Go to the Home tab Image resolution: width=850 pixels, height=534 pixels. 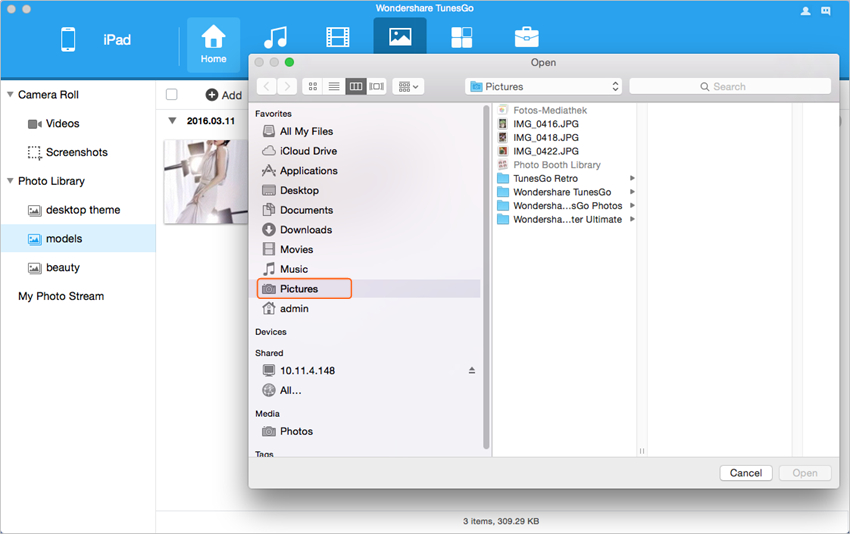click(x=214, y=44)
